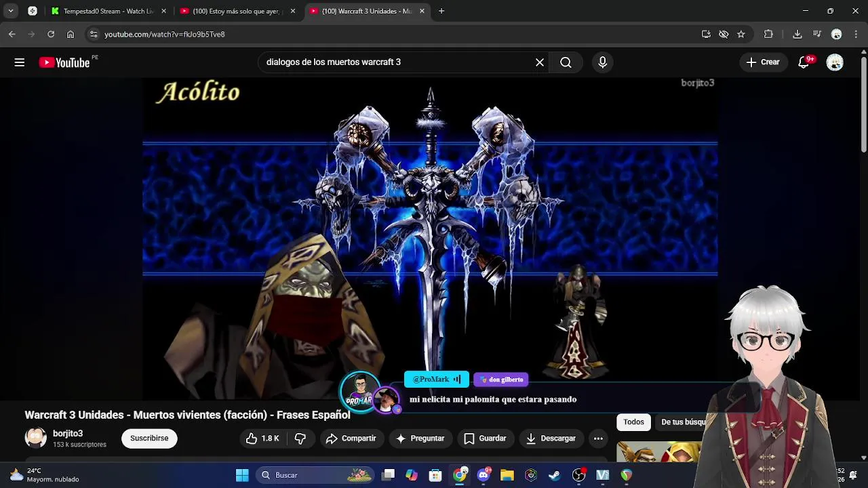
Task: Click the video player area
Action: [x=430, y=237]
